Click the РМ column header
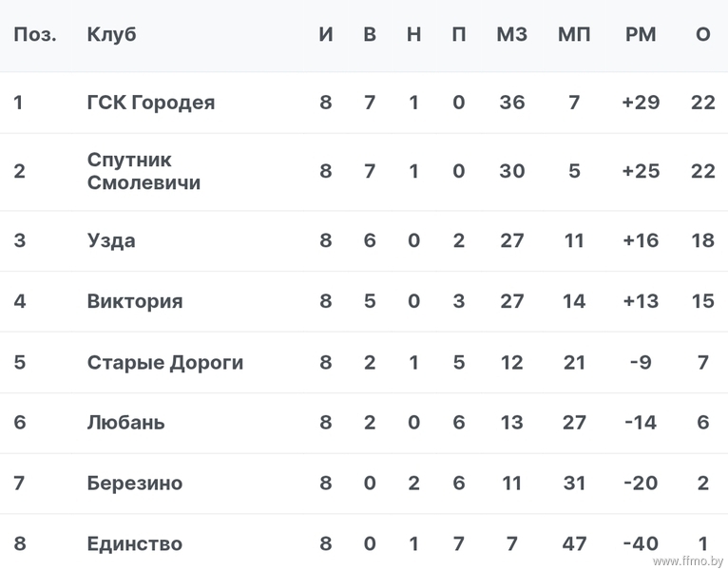The image size is (728, 570). 641,34
